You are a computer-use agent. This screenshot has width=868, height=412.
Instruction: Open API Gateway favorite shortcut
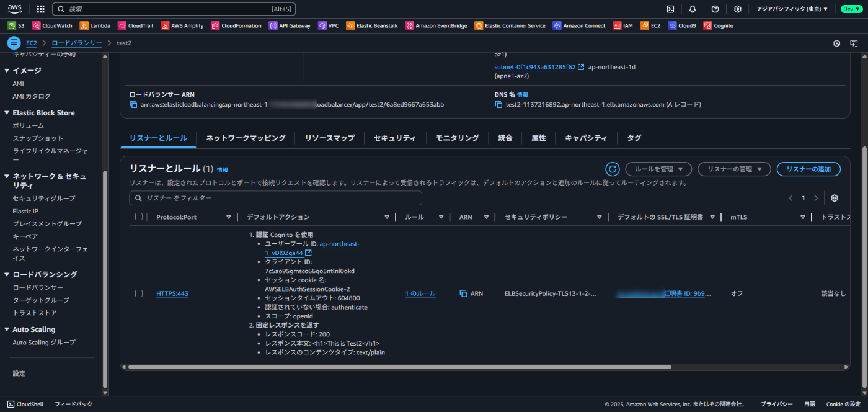290,25
